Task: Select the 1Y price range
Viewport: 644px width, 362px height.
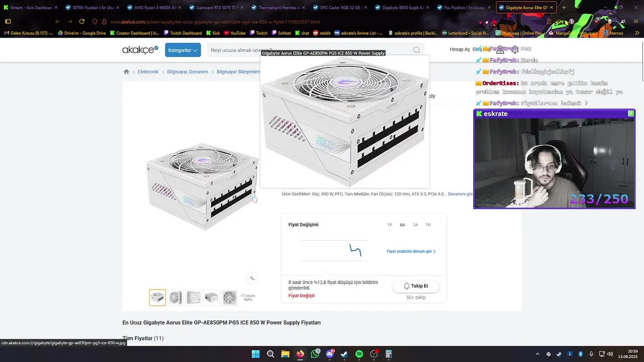Action: (x=389, y=225)
